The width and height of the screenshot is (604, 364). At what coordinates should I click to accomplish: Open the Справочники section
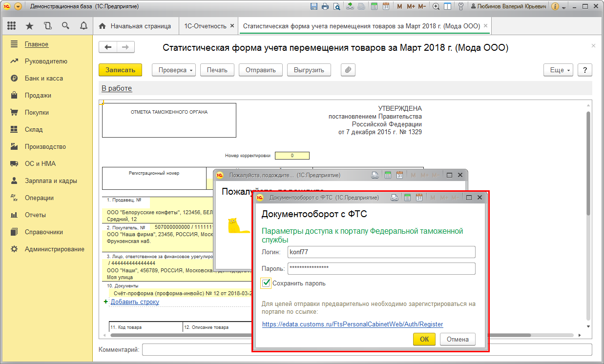pos(44,232)
